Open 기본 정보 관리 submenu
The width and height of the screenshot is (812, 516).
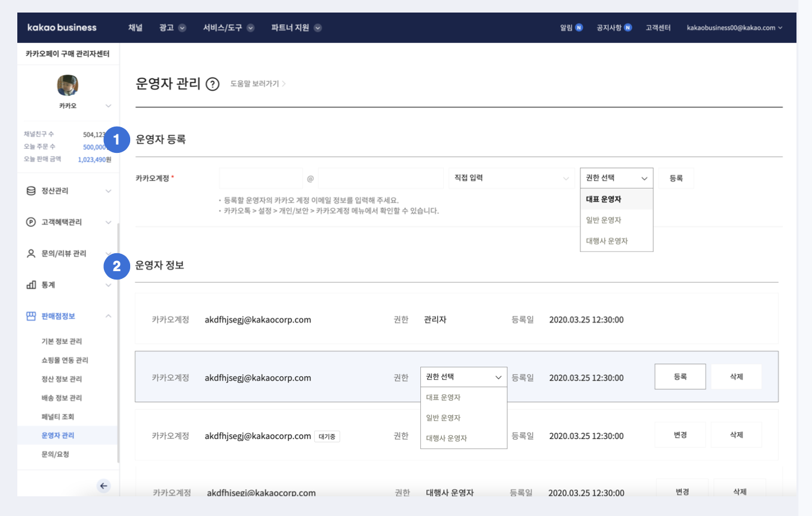click(x=61, y=342)
